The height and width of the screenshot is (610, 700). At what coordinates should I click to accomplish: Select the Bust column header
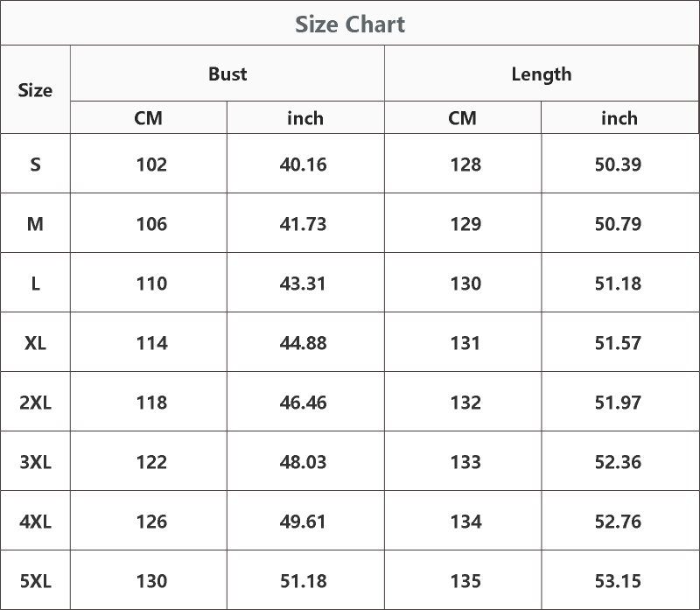coord(227,74)
